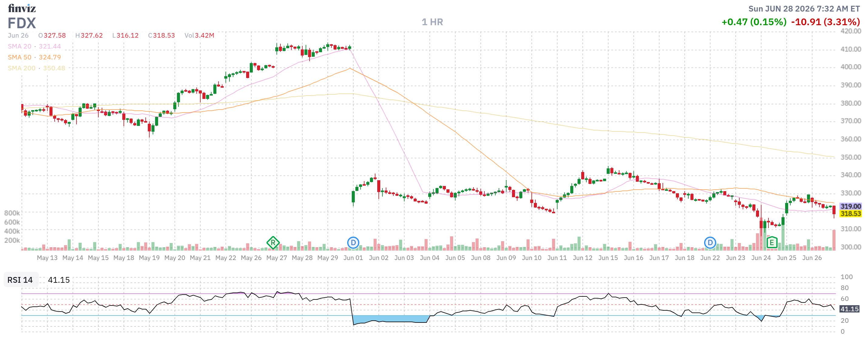Image resolution: width=868 pixels, height=341 pixels.
Task: Click the SMA 200 legend entry
Action: tap(22, 68)
